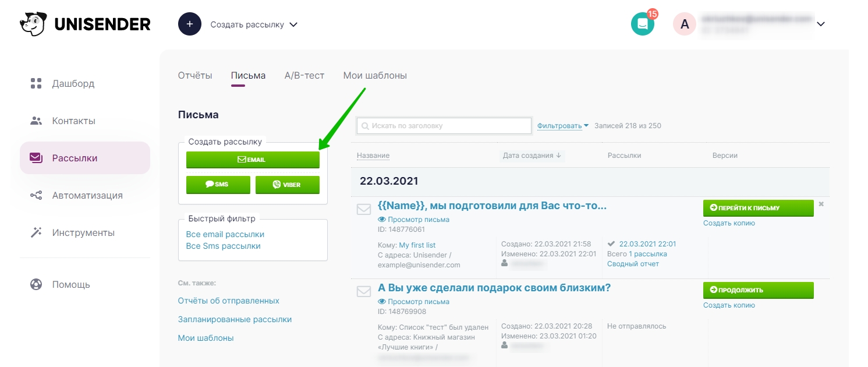The image size is (868, 367).
Task: Click the ID: 148769908 text
Action: tap(401, 312)
